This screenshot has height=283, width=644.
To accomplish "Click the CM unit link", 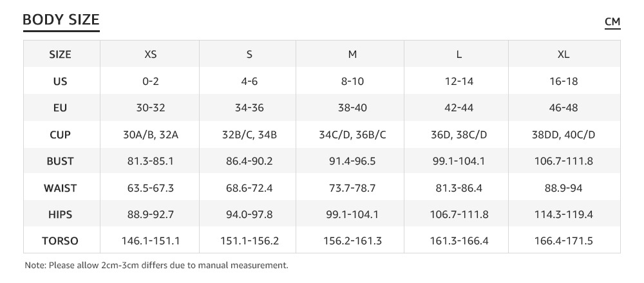I will [x=612, y=23].
